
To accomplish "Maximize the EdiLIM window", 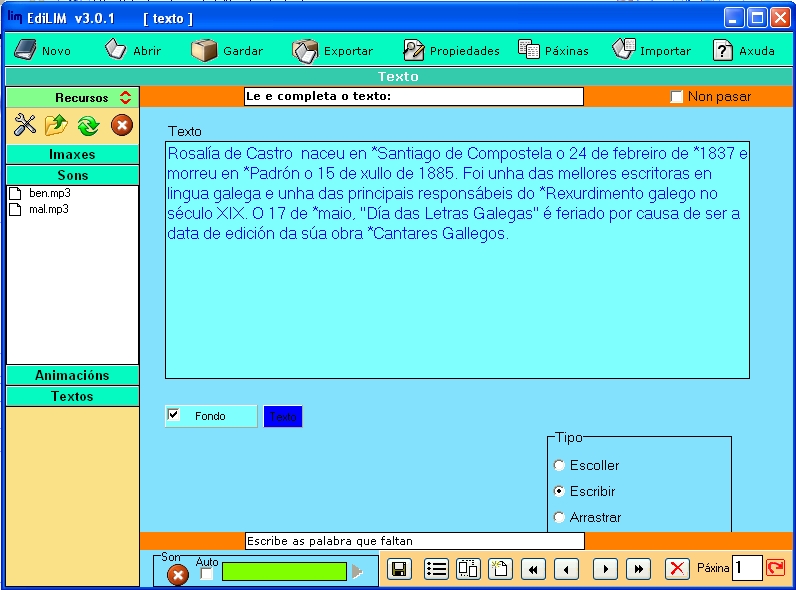I will click(757, 18).
